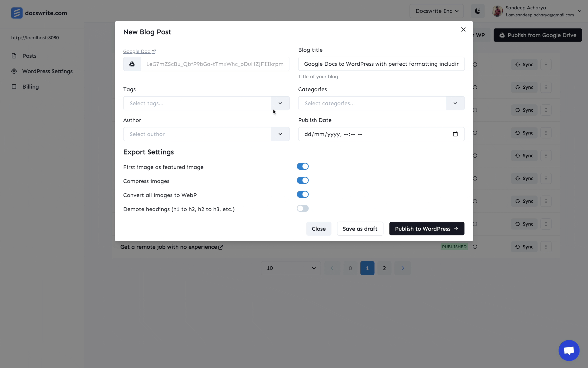This screenshot has width=588, height=368.
Task: Toggle the First image as featured image switch
Action: click(303, 166)
